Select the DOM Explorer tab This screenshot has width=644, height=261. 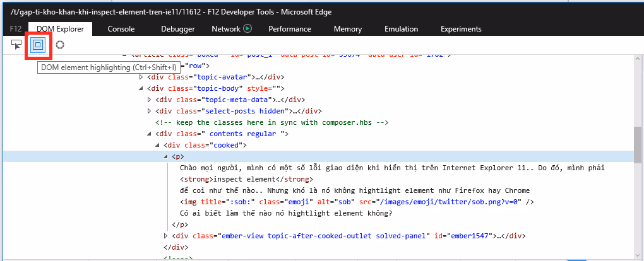[x=61, y=29]
